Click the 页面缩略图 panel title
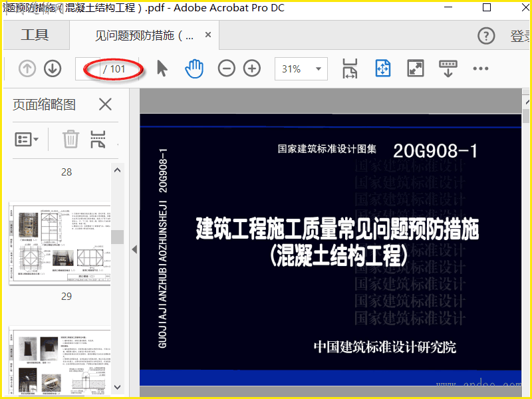The height and width of the screenshot is (399, 532). pos(44,104)
